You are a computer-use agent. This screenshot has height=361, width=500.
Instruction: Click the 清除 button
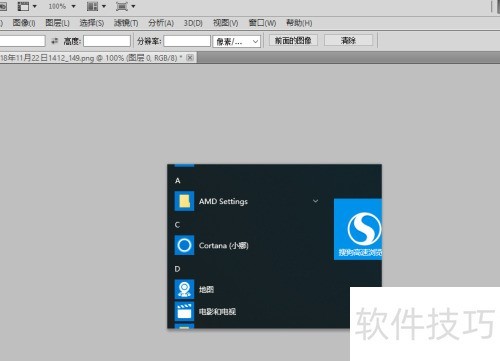point(348,41)
